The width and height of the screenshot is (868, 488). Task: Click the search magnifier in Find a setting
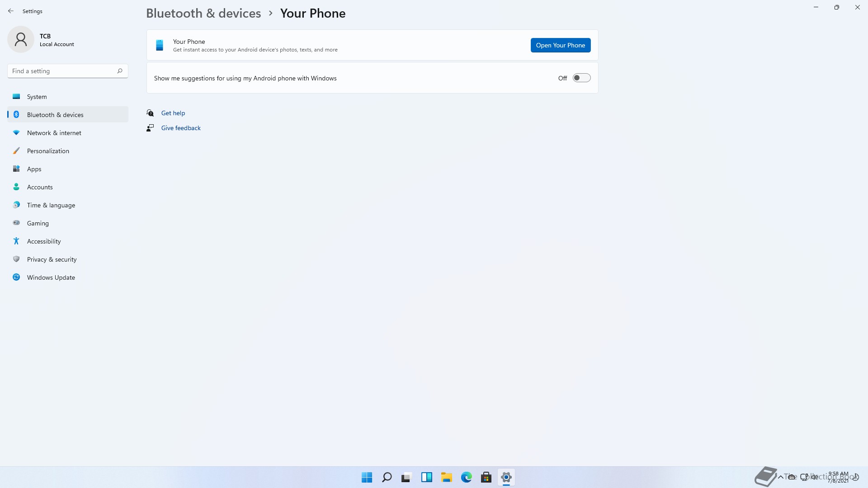click(120, 71)
